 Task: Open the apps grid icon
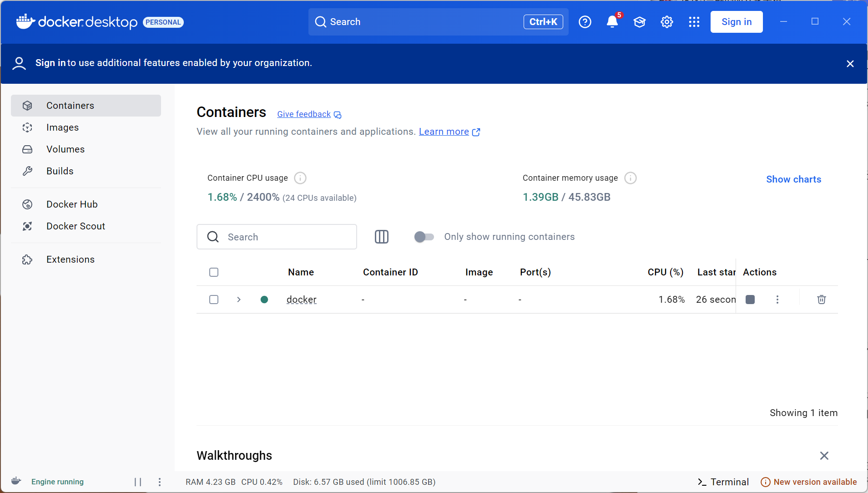694,22
